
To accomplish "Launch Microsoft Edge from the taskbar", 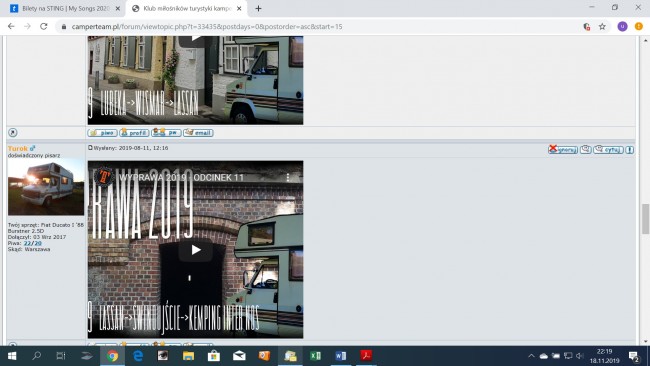I will point(138,356).
